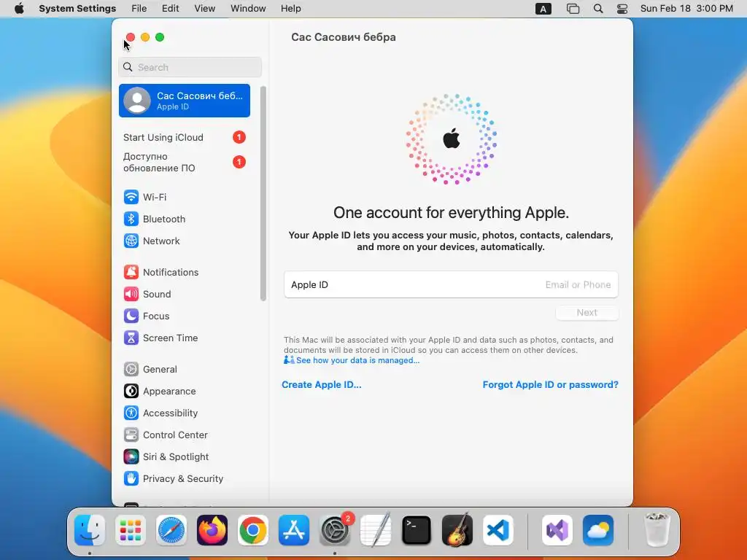The image size is (747, 560).
Task: Open the View menu
Action: click(204, 9)
